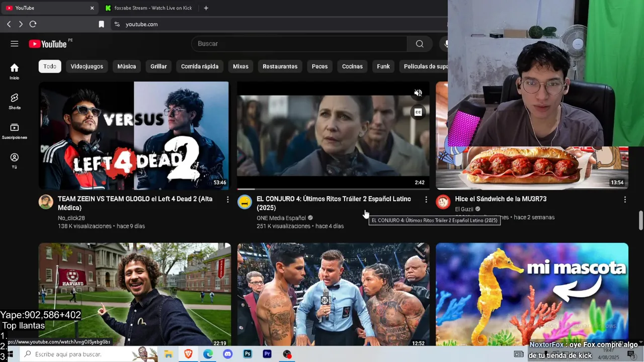Toggle subtitles on the El Conjuro preview
644x362 pixels.
click(418, 112)
